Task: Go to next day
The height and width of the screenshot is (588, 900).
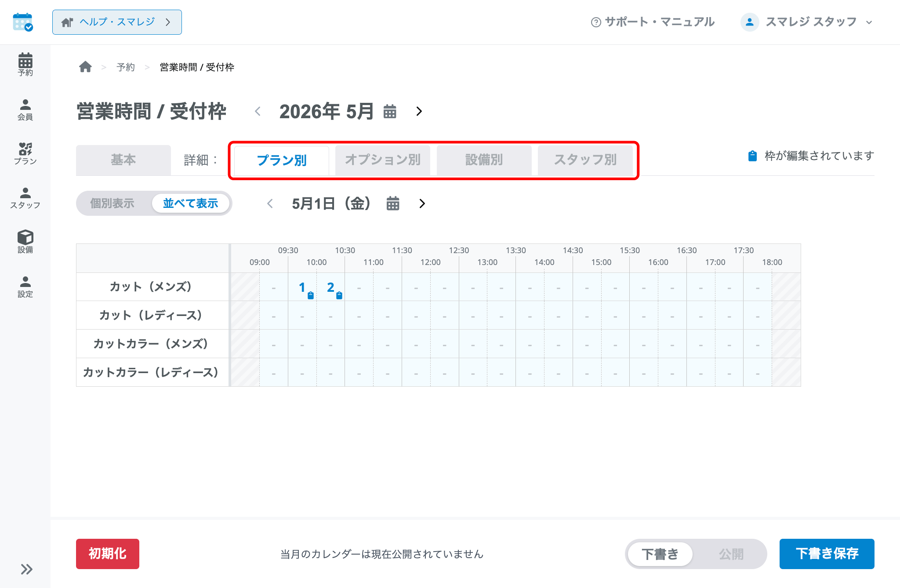Action: [422, 203]
